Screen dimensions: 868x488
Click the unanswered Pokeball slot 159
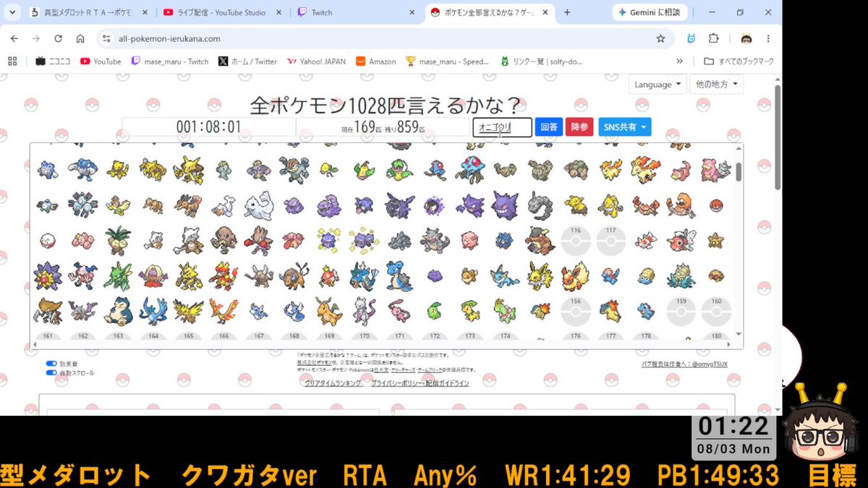pos(681,310)
